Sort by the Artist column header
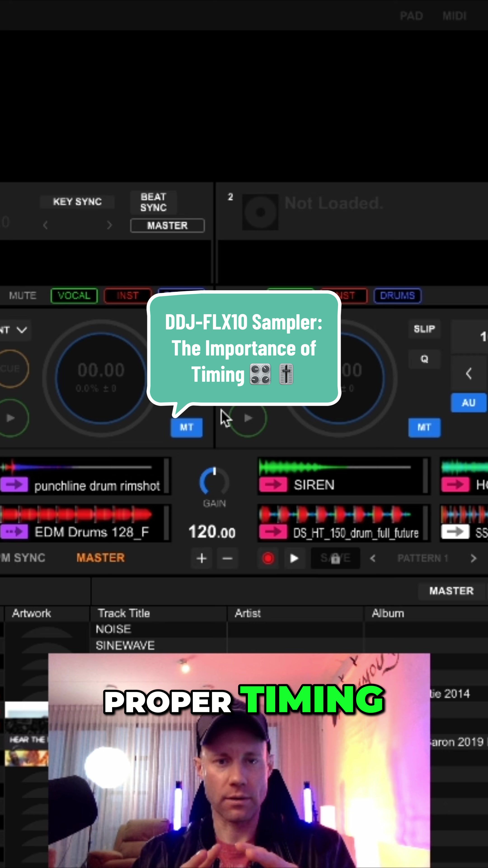This screenshot has height=868, width=488. coord(248,613)
